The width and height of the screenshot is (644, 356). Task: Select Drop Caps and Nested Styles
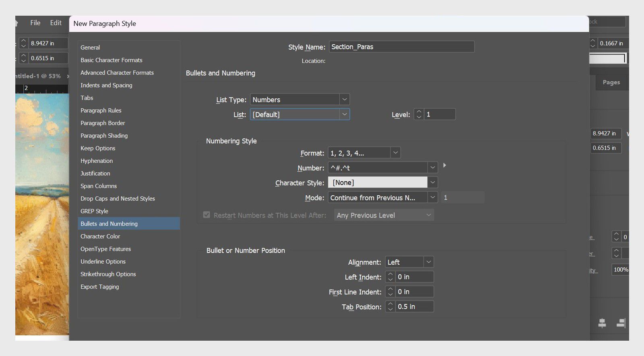tap(128, 199)
